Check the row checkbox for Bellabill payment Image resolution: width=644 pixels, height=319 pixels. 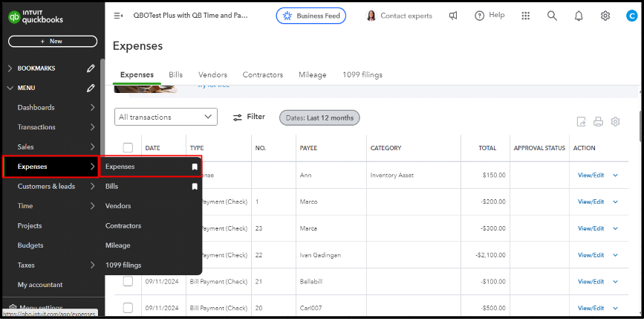[128, 281]
